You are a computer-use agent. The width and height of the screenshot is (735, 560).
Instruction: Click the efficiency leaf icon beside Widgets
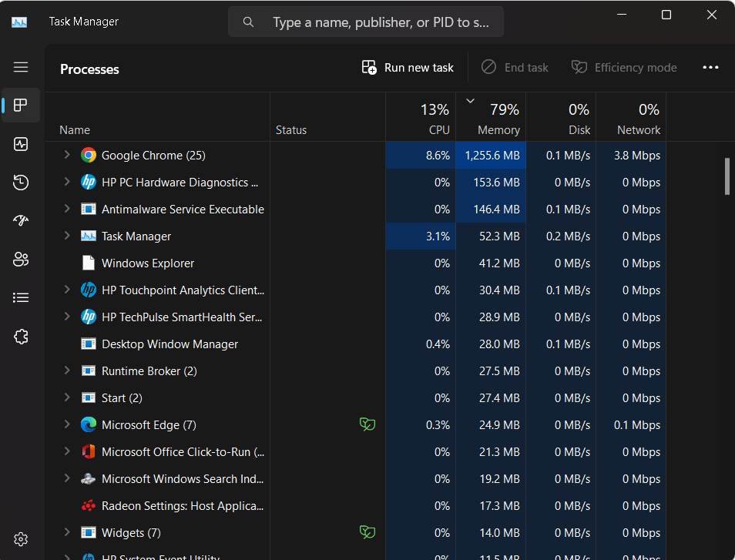(x=367, y=531)
